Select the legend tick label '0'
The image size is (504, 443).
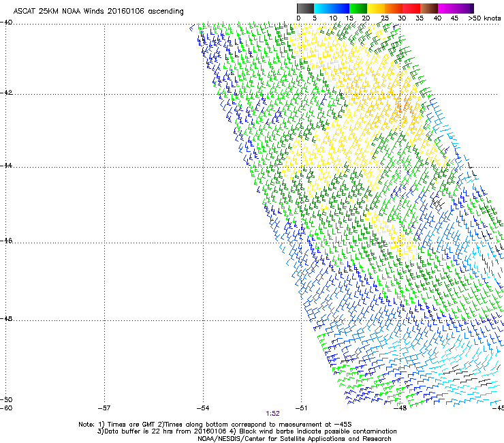pos(298,18)
